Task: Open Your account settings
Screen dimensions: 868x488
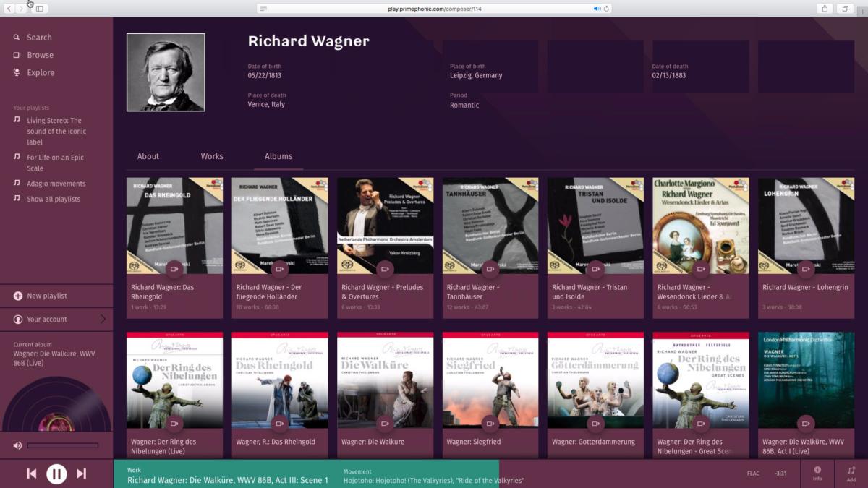Action: pos(56,319)
